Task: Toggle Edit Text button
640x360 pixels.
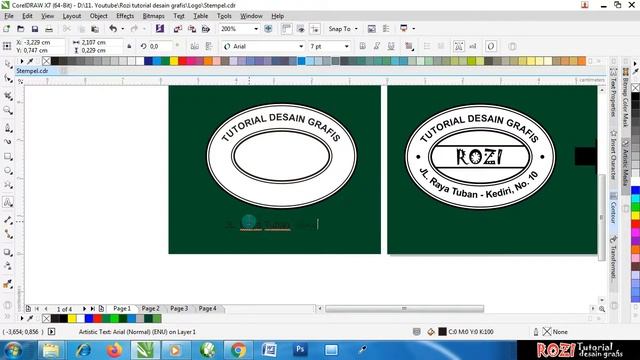Action: click(x=473, y=46)
